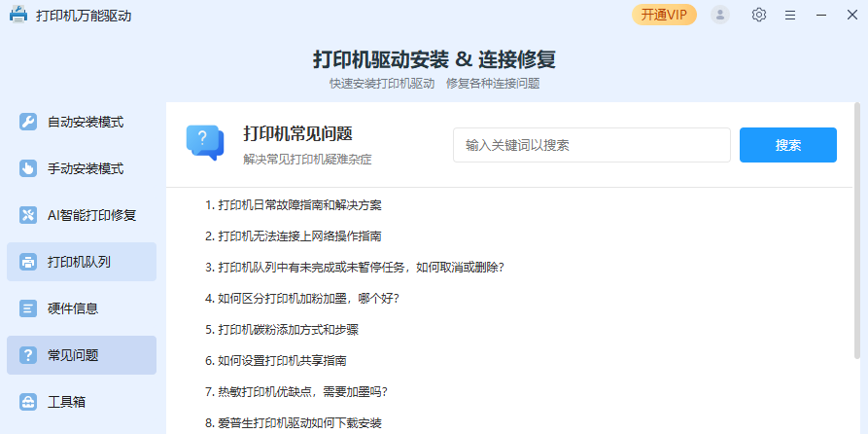Click the list icon beside 硬件信息
The height and width of the screenshot is (434, 868).
coord(28,308)
